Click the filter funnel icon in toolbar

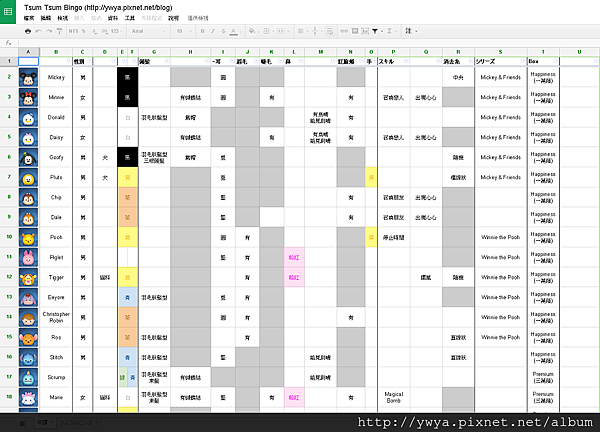coord(375,31)
